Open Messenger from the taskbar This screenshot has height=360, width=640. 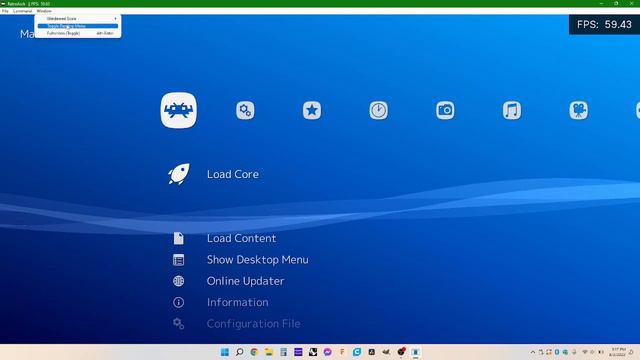tap(327, 352)
